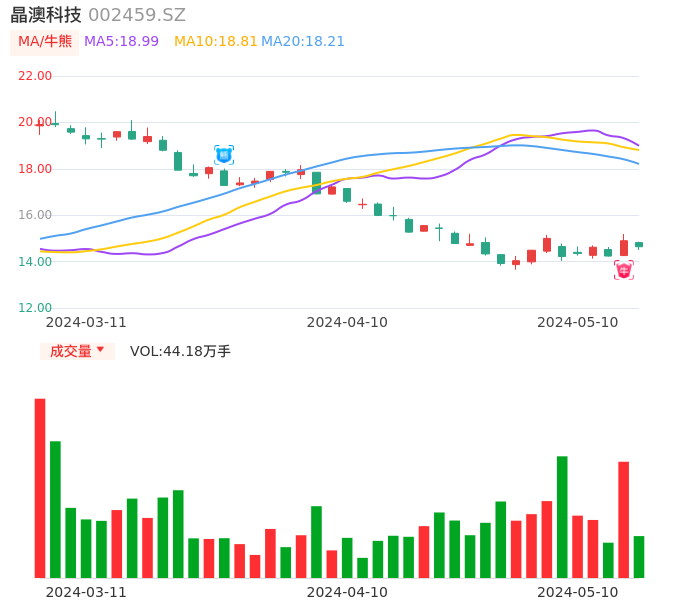Click the 22.00 price axis label

35,76
